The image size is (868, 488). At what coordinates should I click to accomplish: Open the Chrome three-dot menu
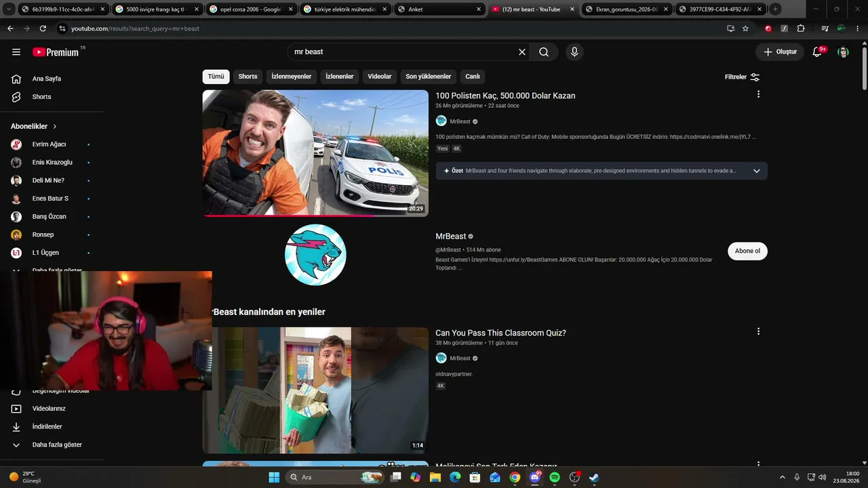(857, 28)
